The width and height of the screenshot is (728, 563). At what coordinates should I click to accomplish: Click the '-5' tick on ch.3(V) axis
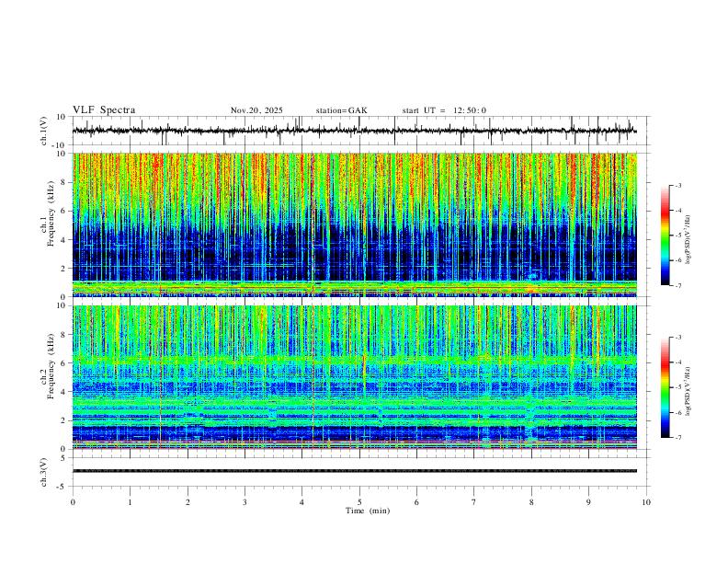pyautogui.click(x=63, y=487)
